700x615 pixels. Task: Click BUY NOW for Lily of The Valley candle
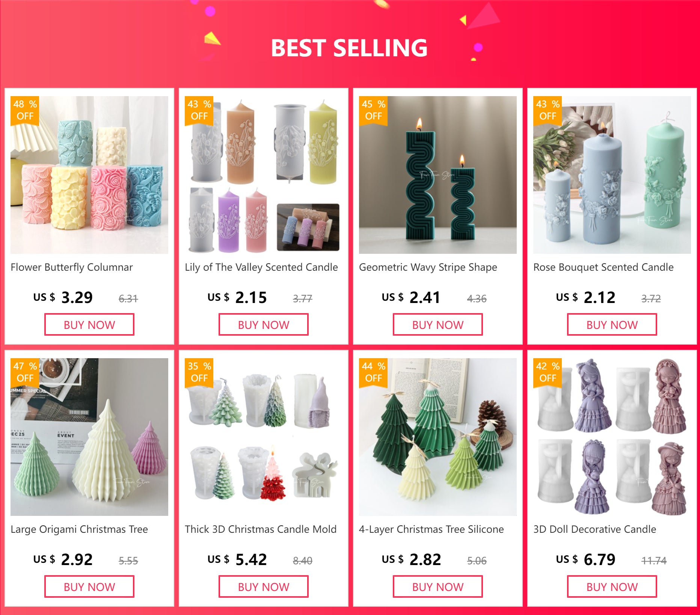(264, 325)
